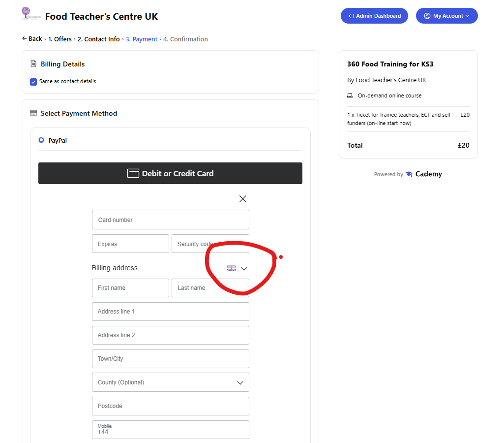The width and height of the screenshot is (504, 443).
Task: Close the card form with the X icon
Action: [x=242, y=199]
